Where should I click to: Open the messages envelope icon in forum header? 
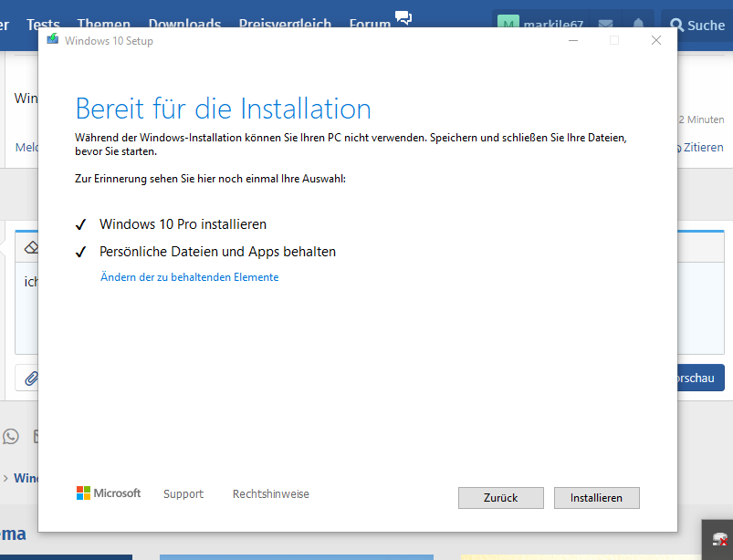coord(606,24)
